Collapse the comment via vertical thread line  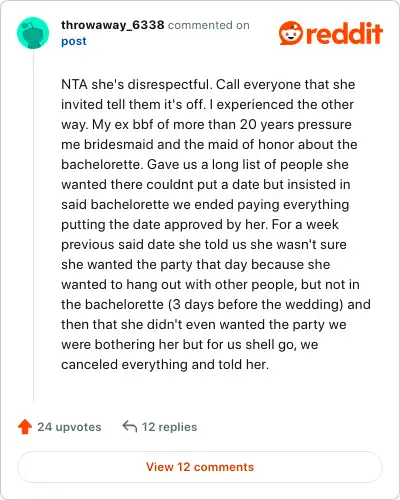point(33,225)
